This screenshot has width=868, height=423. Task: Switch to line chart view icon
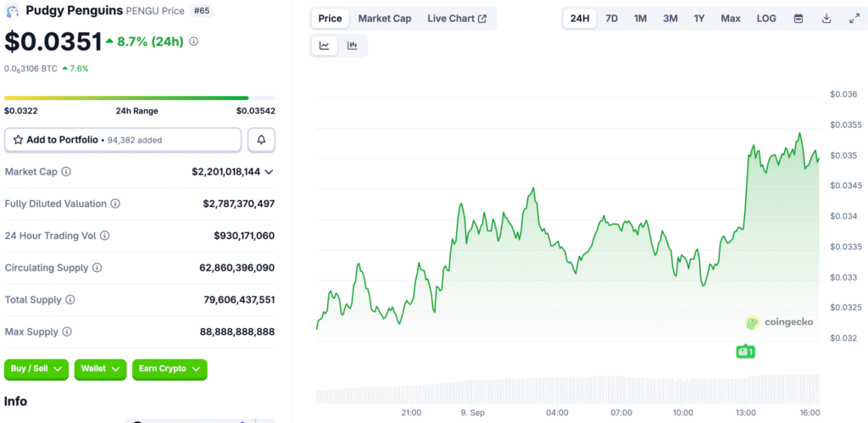coord(325,46)
